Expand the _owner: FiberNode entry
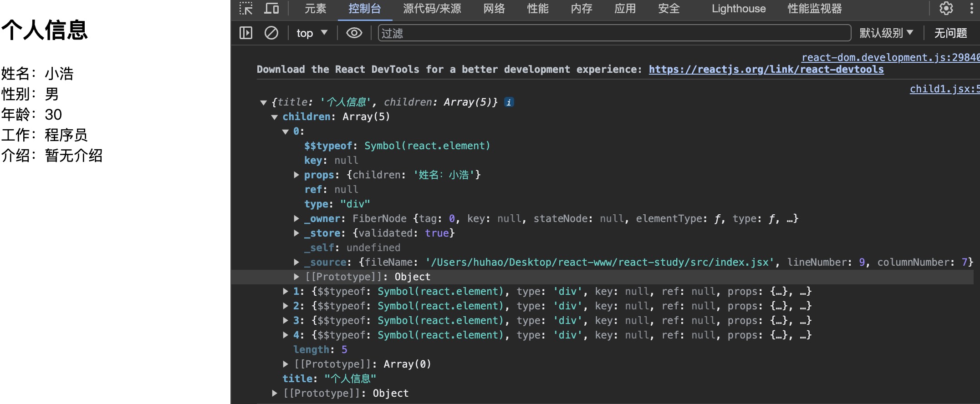 click(x=296, y=218)
